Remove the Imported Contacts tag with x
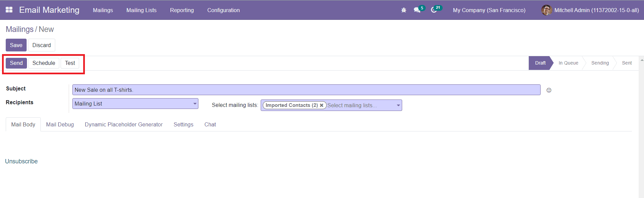This screenshot has height=198, width=644. [x=322, y=105]
